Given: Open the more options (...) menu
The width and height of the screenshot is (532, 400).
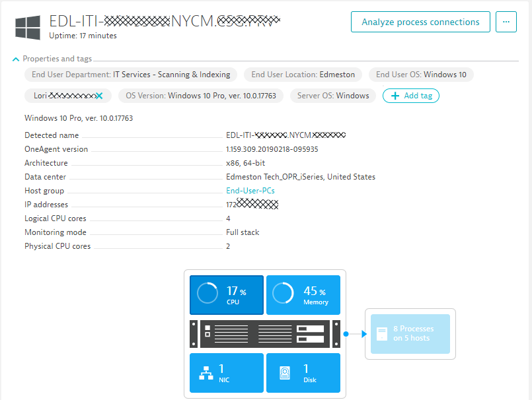Looking at the screenshot, I should (506, 21).
